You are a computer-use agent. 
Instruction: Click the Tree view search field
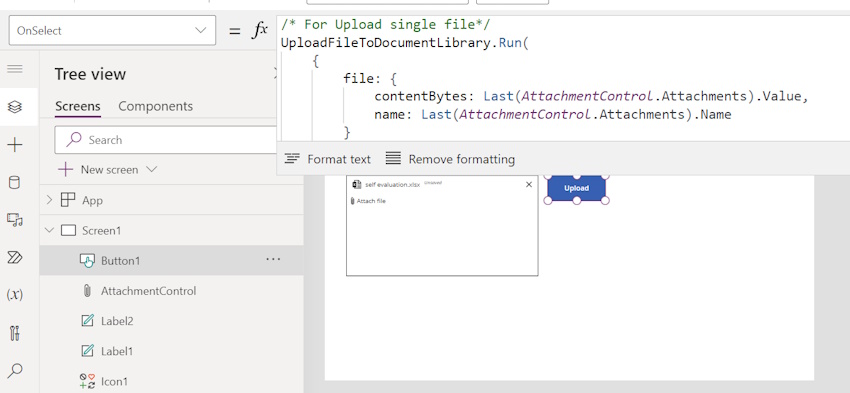tap(166, 140)
